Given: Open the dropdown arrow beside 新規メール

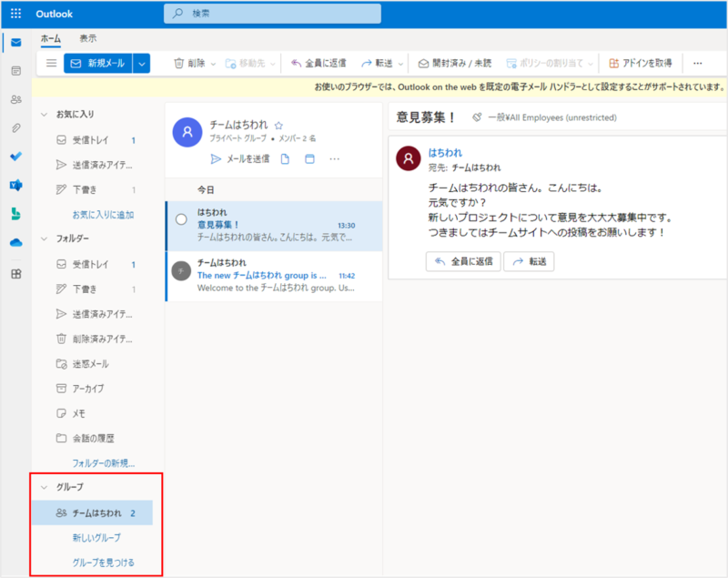Looking at the screenshot, I should (x=141, y=64).
